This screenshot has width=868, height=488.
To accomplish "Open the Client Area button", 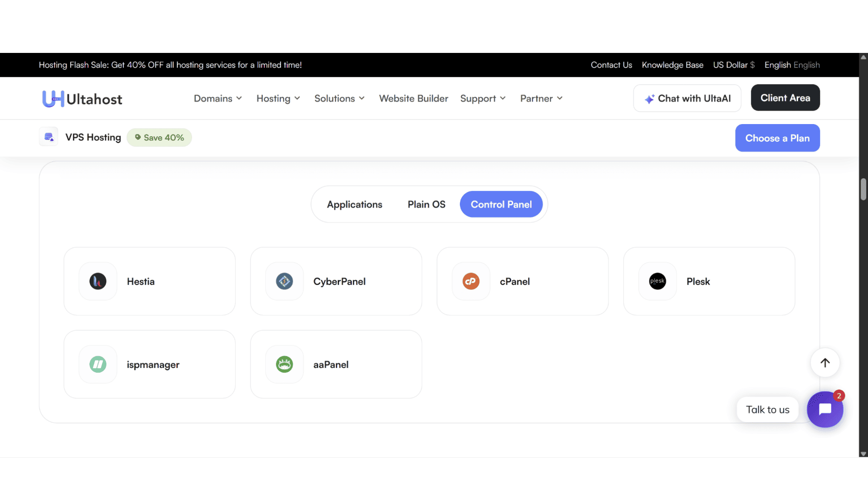I will pyautogui.click(x=785, y=98).
